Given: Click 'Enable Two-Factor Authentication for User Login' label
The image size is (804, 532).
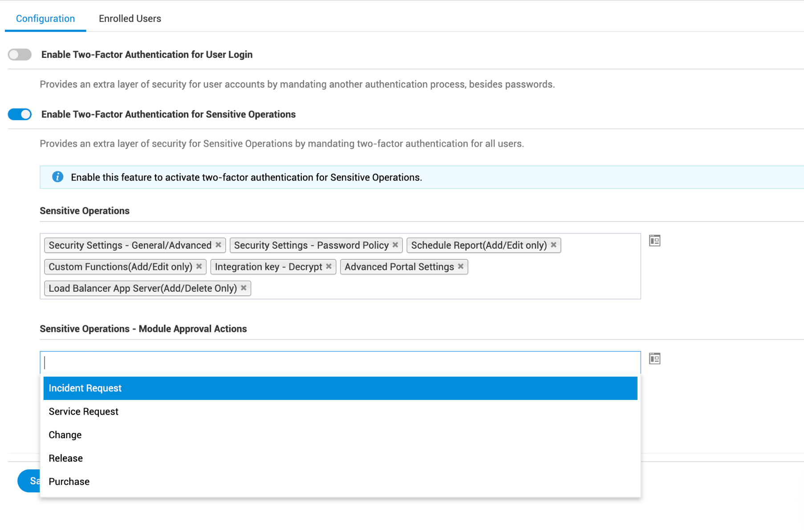Looking at the screenshot, I should [147, 54].
